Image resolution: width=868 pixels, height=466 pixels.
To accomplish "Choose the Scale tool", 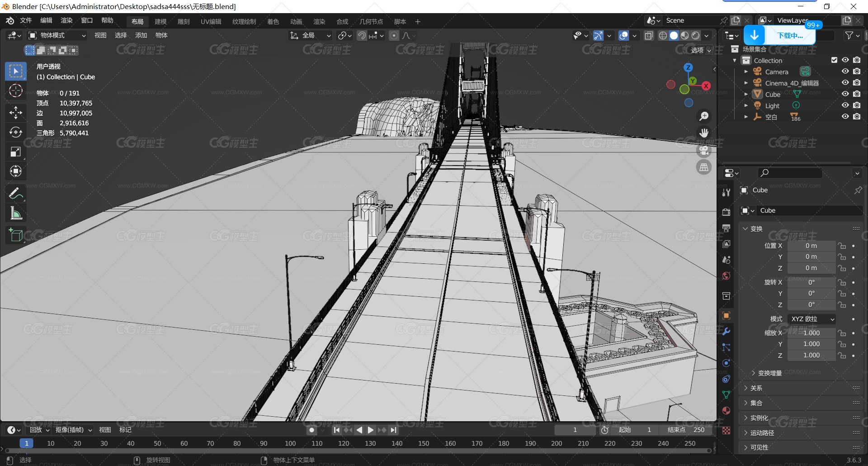I will [x=16, y=152].
